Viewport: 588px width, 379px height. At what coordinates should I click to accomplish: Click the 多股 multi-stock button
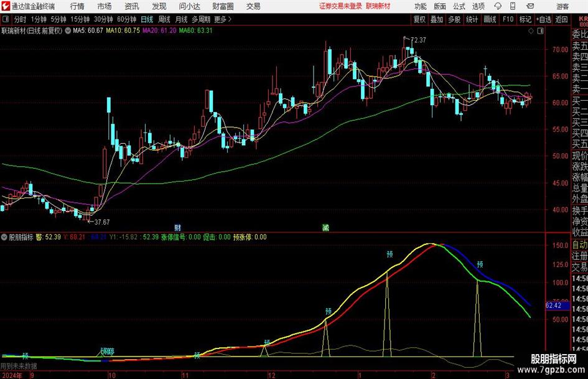pos(454,19)
